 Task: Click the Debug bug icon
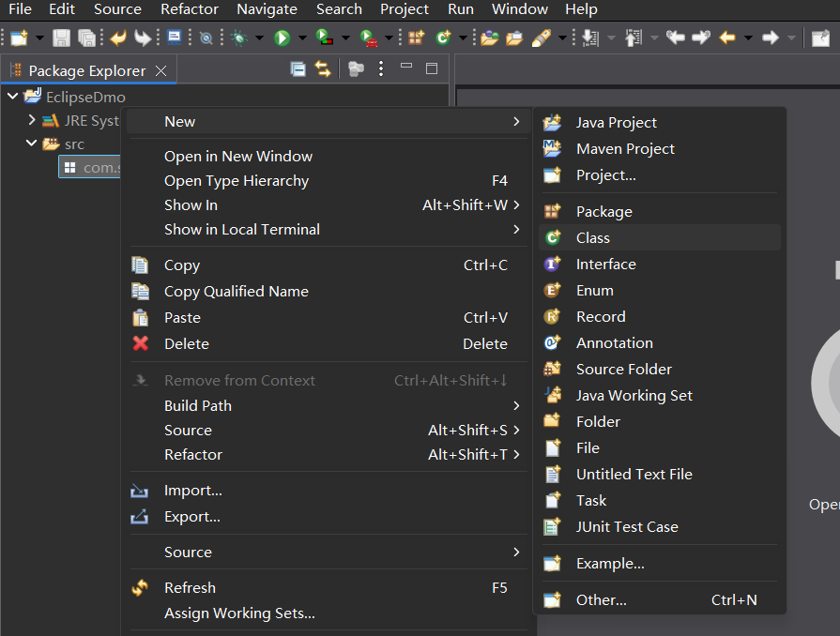(x=239, y=38)
